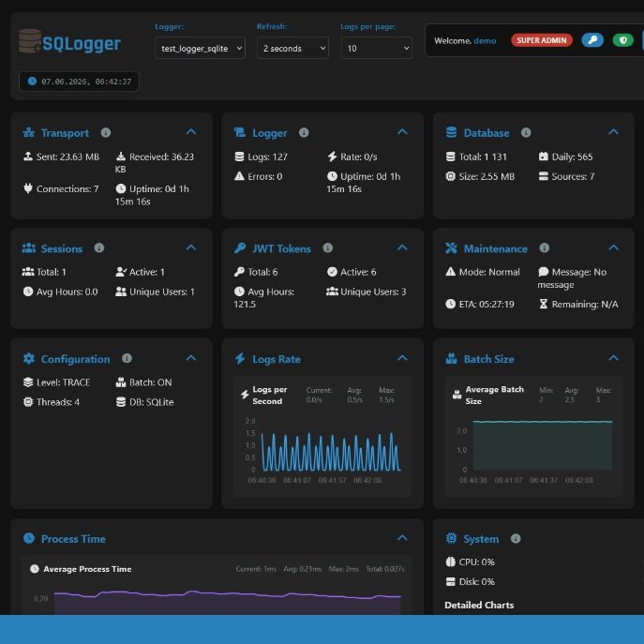Open the Refresh interval dropdown
The image size is (644, 644).
[x=292, y=48]
